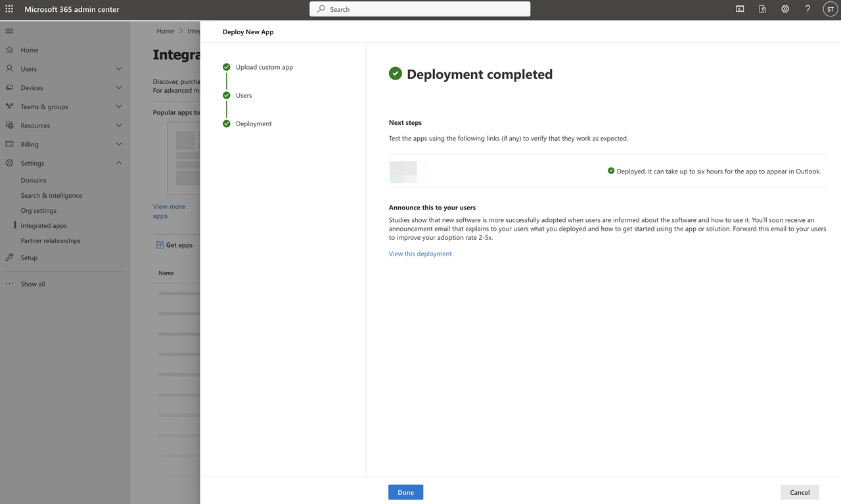Expand the Devices section chevron
The width and height of the screenshot is (841, 504).
tap(119, 88)
